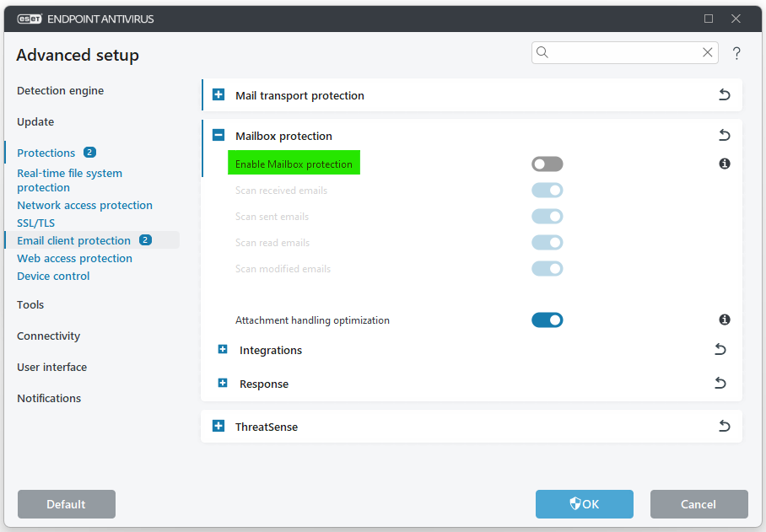Clear the search field with X icon
The width and height of the screenshot is (766, 532).
pyautogui.click(x=707, y=52)
